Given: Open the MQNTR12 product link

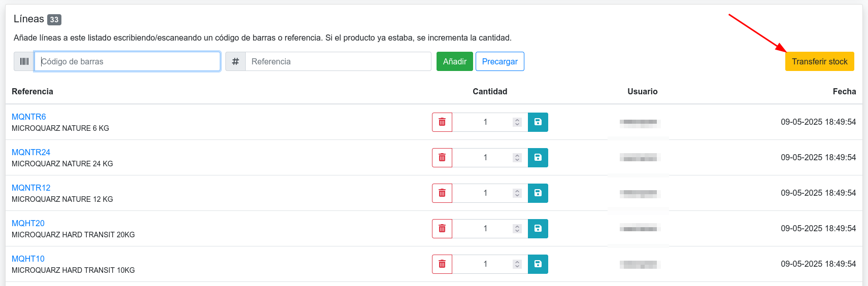Looking at the screenshot, I should 31,188.
